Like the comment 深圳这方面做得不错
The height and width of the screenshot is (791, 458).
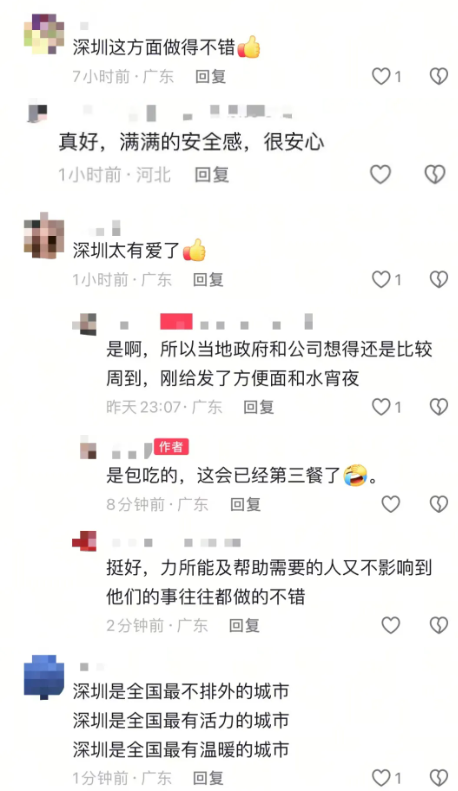381,76
